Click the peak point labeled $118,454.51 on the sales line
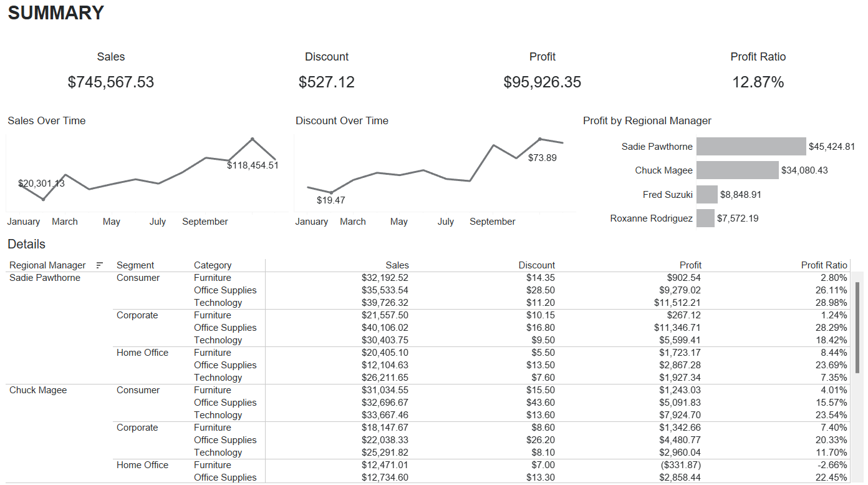 click(x=252, y=139)
